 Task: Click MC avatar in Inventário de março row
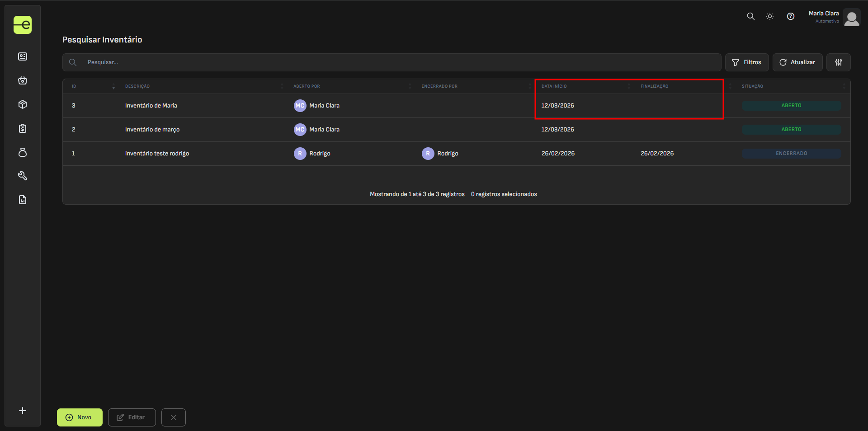[300, 130]
